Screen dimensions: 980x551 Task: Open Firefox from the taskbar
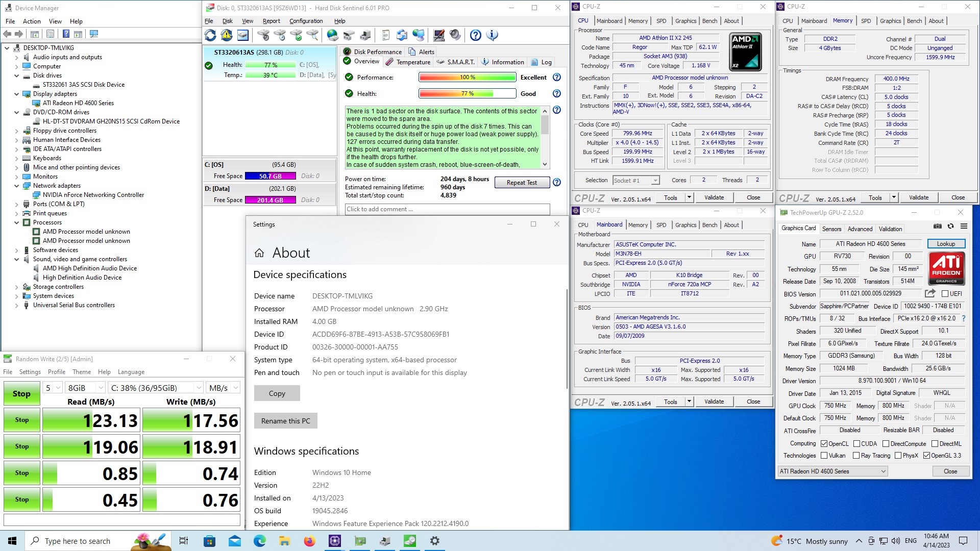tap(309, 541)
